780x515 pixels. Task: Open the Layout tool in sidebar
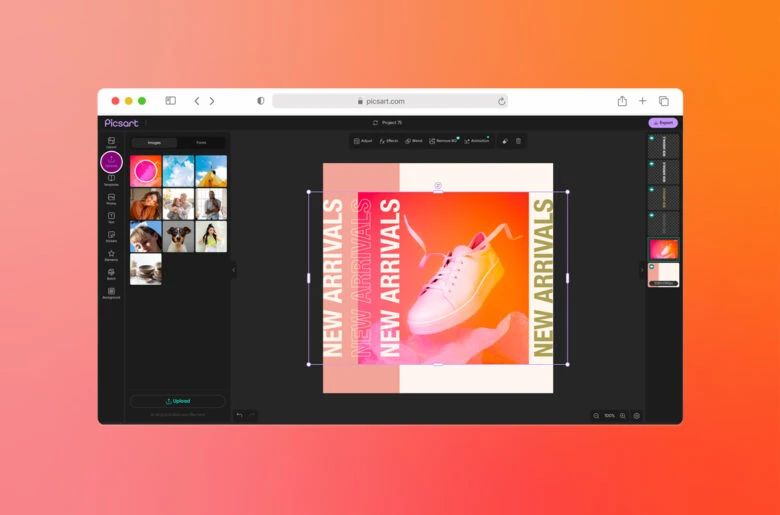tap(111, 142)
